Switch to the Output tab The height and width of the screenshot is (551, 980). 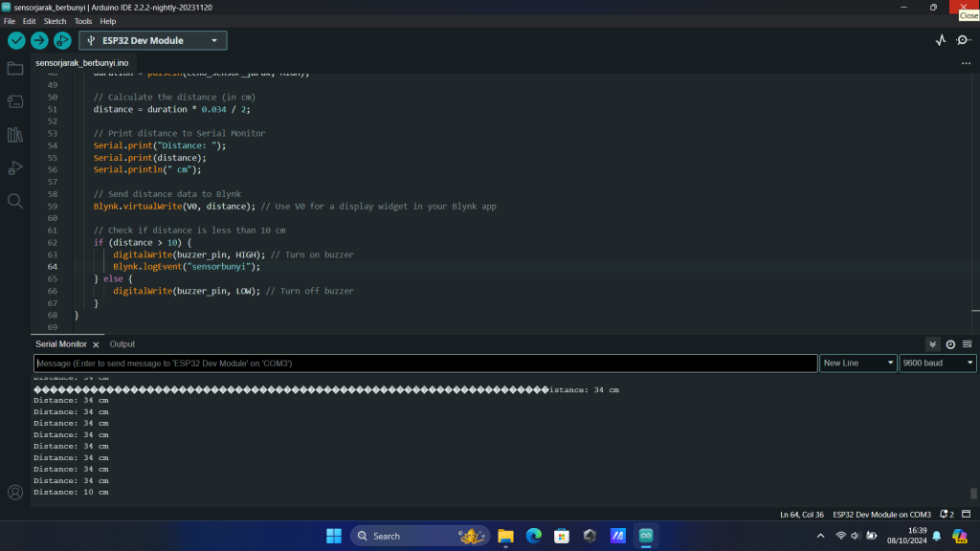point(122,344)
